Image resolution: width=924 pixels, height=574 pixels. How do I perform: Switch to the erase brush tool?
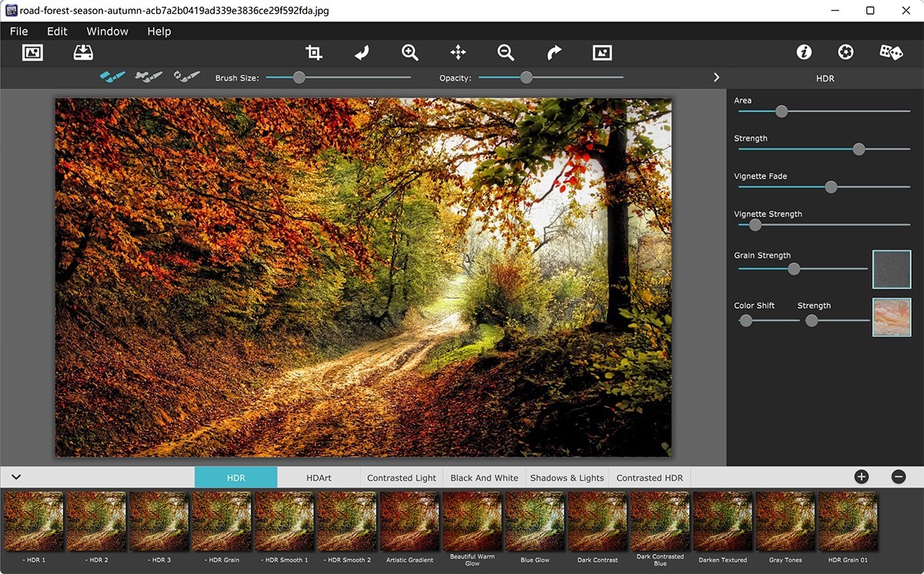[x=148, y=77]
